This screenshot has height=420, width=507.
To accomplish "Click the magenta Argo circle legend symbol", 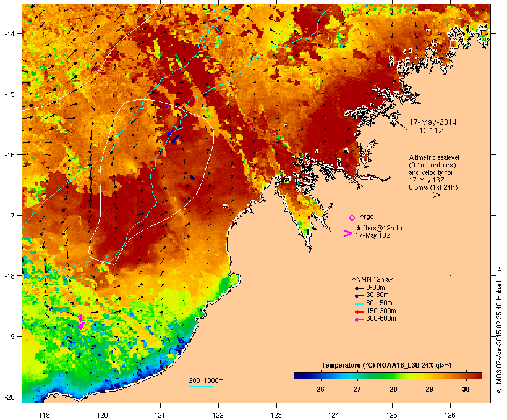I will click(x=352, y=217).
